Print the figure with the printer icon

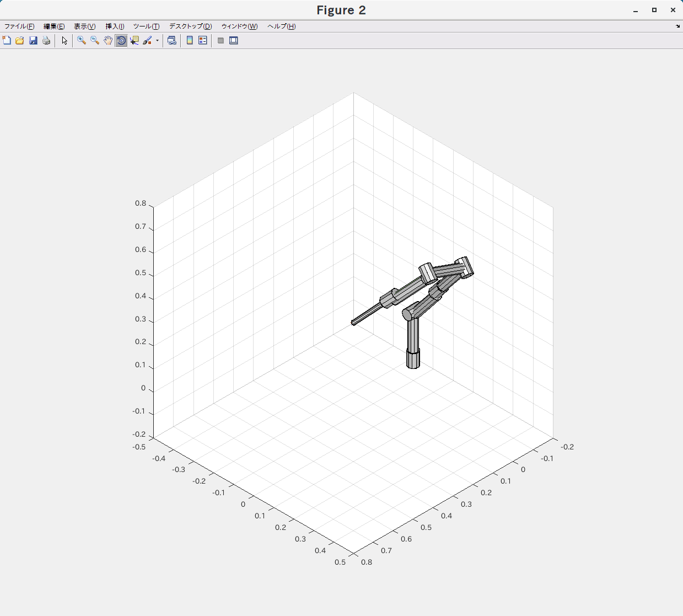point(46,40)
